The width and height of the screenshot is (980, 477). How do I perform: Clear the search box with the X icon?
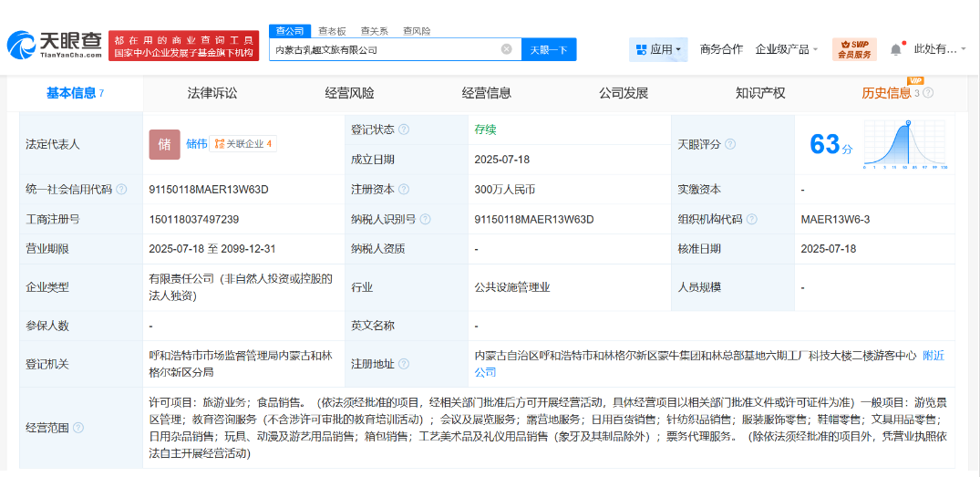(507, 49)
